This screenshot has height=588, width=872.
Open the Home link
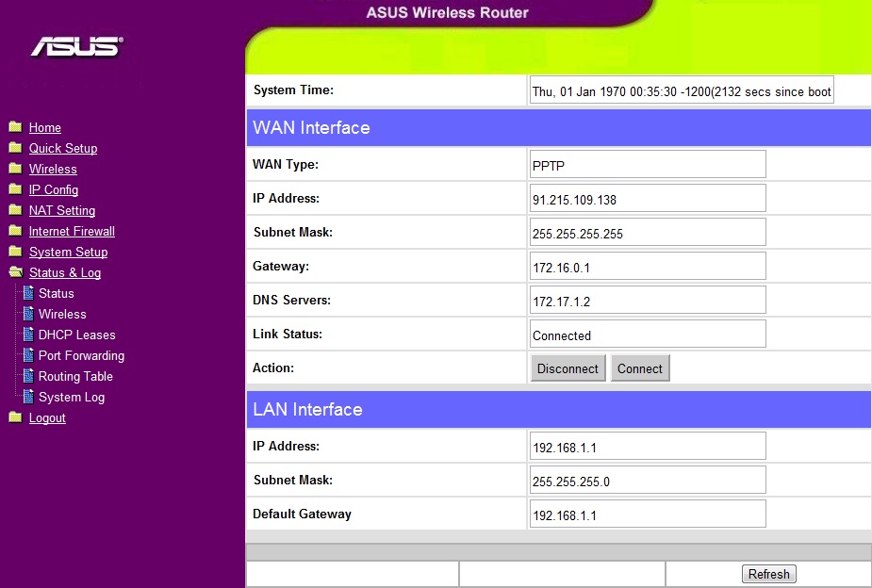45,127
